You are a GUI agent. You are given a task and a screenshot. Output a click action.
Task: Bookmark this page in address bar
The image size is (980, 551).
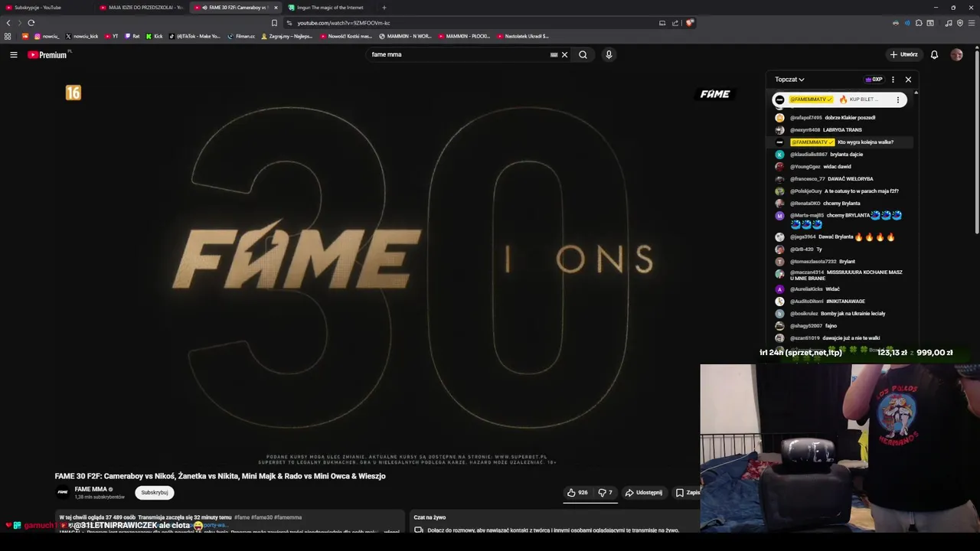pos(274,23)
